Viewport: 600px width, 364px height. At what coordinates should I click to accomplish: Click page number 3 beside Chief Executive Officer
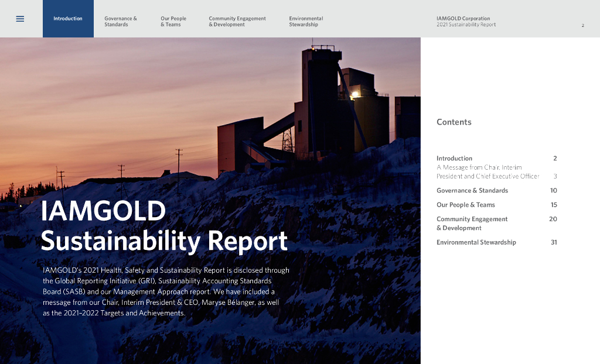[555, 176]
